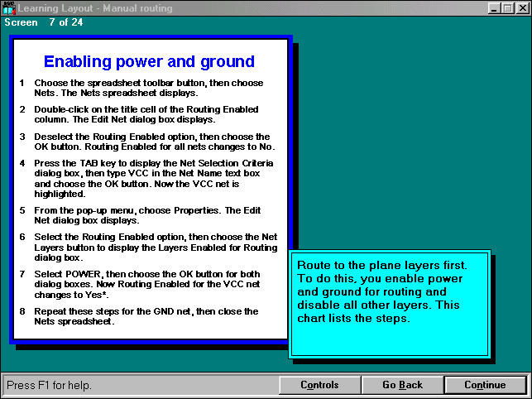The width and height of the screenshot is (532, 399).
Task: Close the Learning Layout tutorial window
Action: tap(521, 7)
